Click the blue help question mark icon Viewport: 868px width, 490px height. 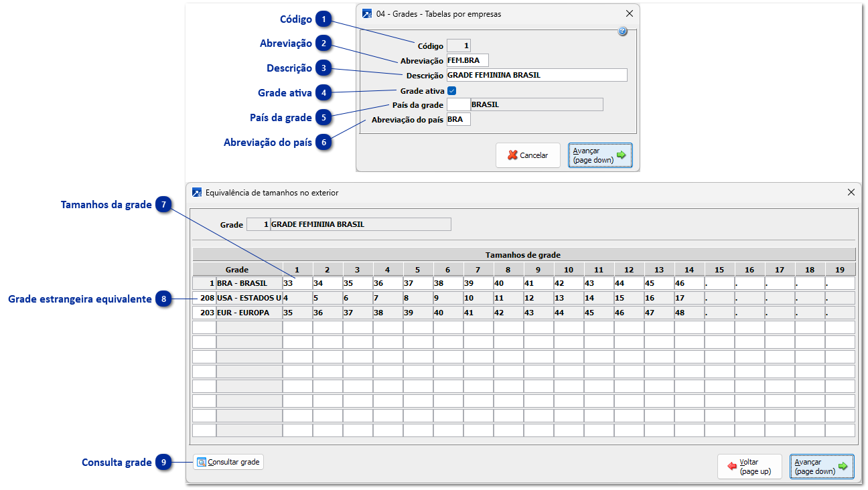click(622, 31)
